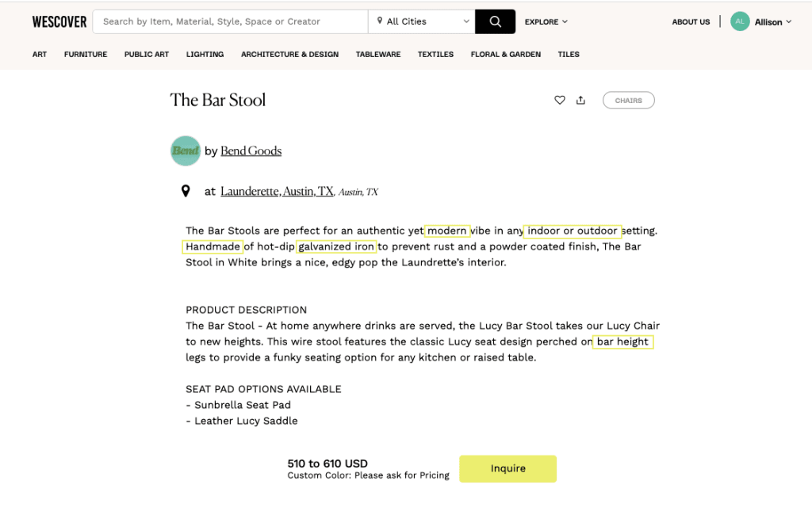Open the About Us page

[691, 21]
